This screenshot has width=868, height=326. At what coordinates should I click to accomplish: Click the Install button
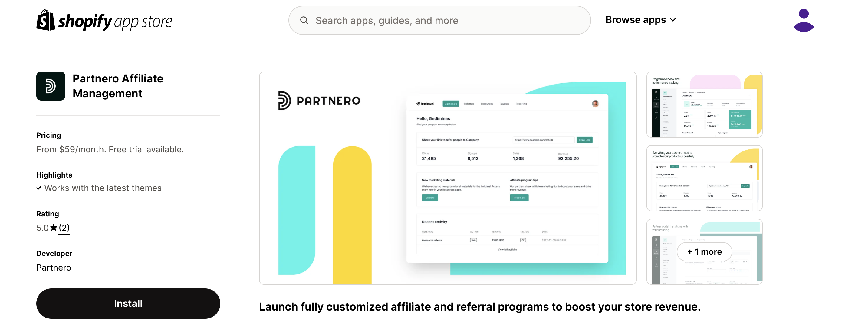click(x=128, y=303)
